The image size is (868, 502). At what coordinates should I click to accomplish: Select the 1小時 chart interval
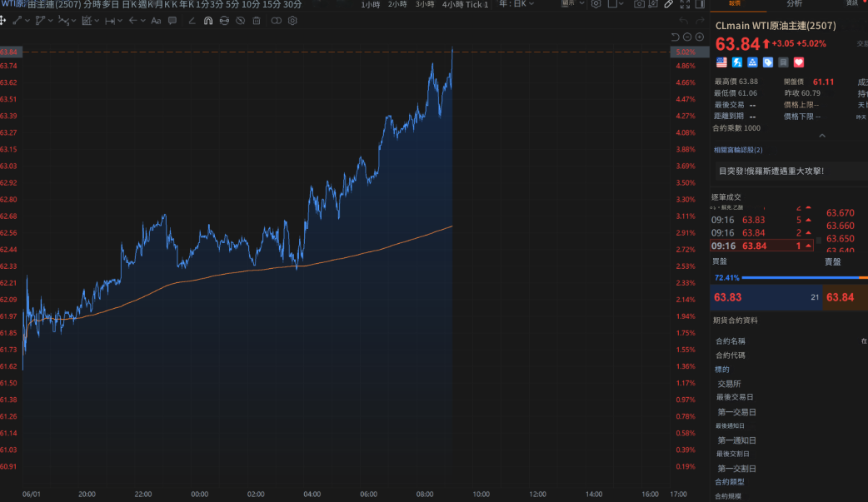371,4
